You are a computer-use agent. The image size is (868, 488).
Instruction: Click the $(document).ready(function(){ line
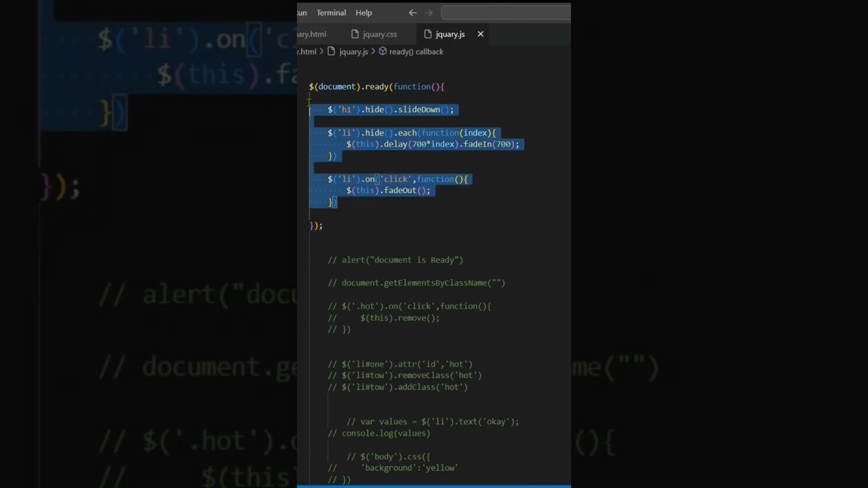[376, 87]
